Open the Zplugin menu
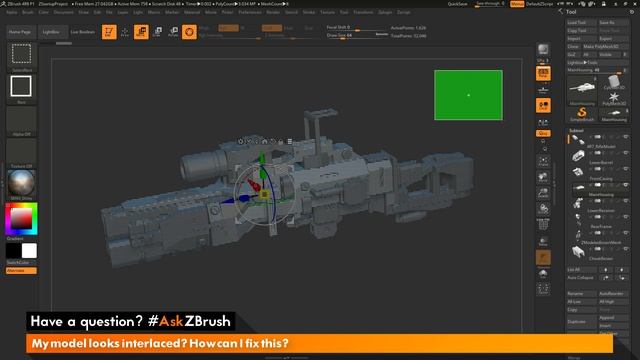The image size is (640, 360). coord(385,12)
